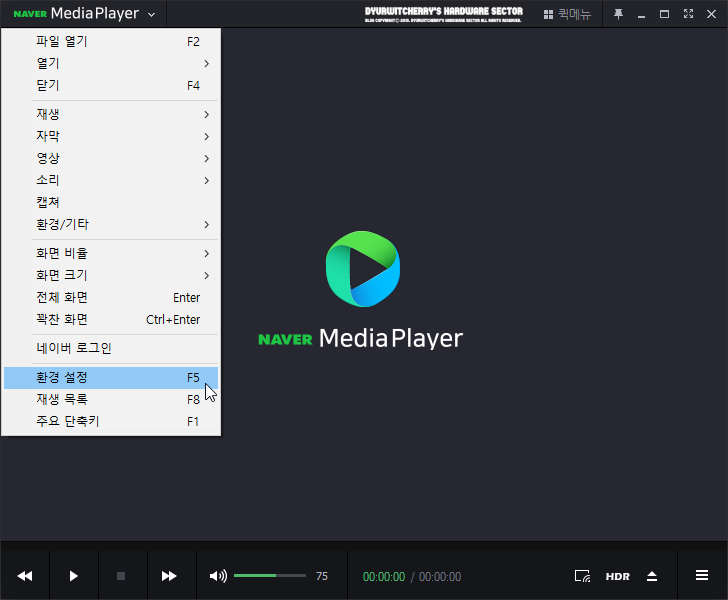Open playlist via hamburger icon
The height and width of the screenshot is (600, 728).
pyautogui.click(x=702, y=576)
